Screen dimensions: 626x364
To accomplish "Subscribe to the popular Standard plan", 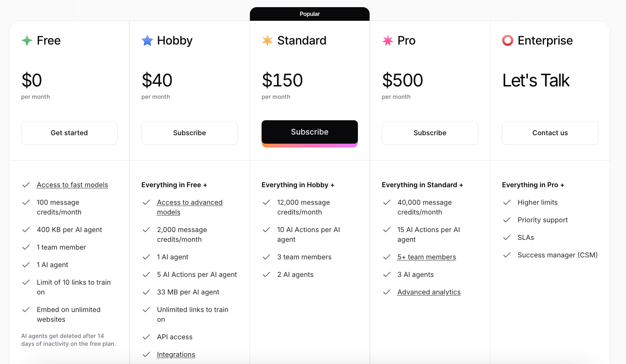I will pyautogui.click(x=310, y=132).
